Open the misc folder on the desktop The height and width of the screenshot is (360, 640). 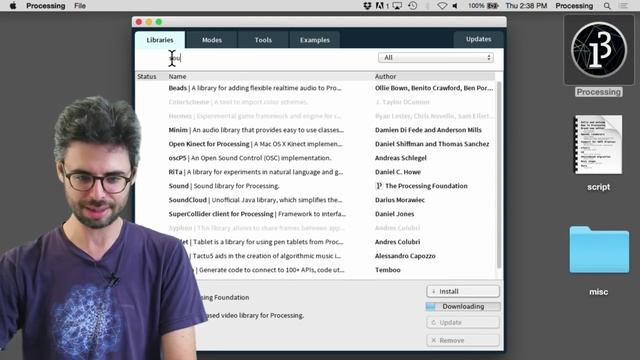[599, 249]
